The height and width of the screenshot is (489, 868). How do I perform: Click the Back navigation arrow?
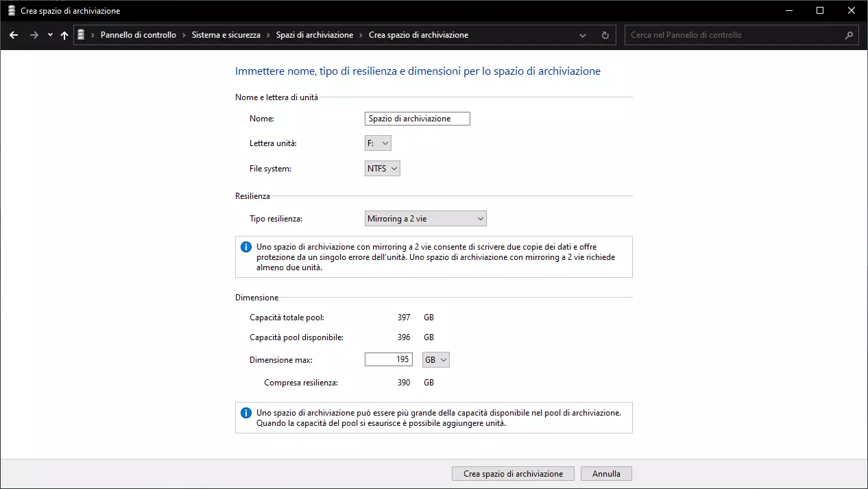pos(14,35)
